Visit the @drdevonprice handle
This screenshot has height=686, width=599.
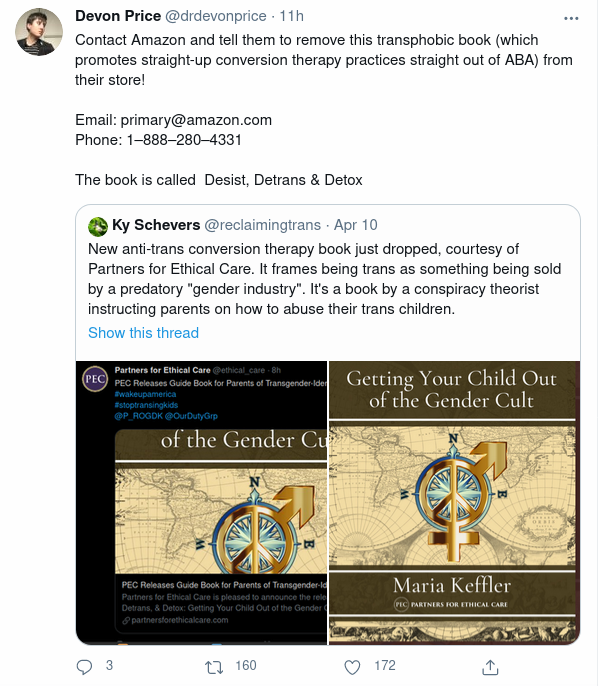[x=216, y=16]
